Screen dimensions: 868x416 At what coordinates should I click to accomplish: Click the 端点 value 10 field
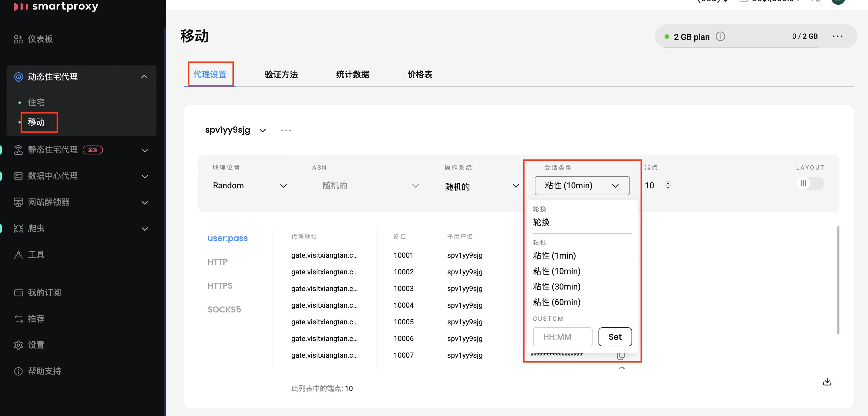(x=649, y=185)
